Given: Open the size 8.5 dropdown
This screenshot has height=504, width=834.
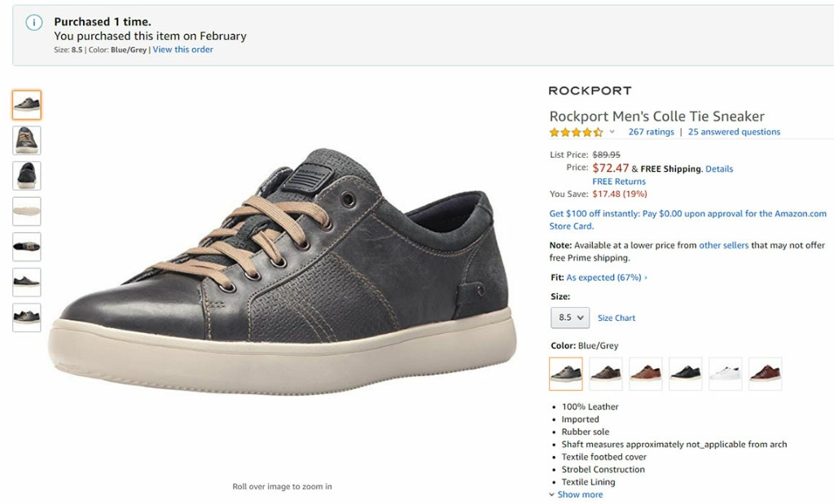Looking at the screenshot, I should (x=570, y=318).
